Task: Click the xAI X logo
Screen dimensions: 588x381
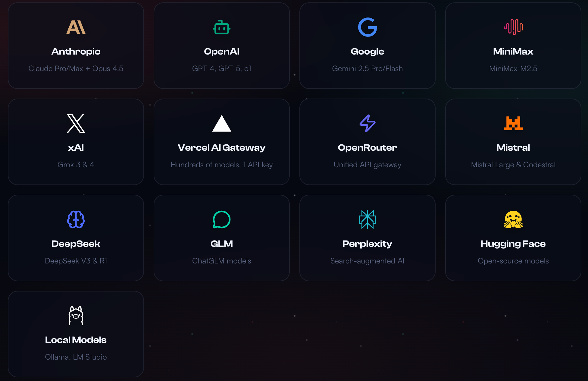Action: coord(76,123)
